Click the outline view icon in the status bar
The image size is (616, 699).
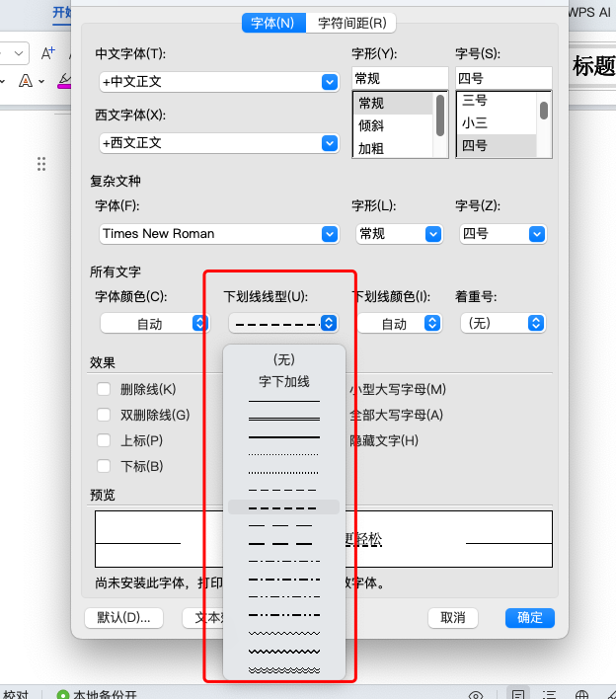550,694
